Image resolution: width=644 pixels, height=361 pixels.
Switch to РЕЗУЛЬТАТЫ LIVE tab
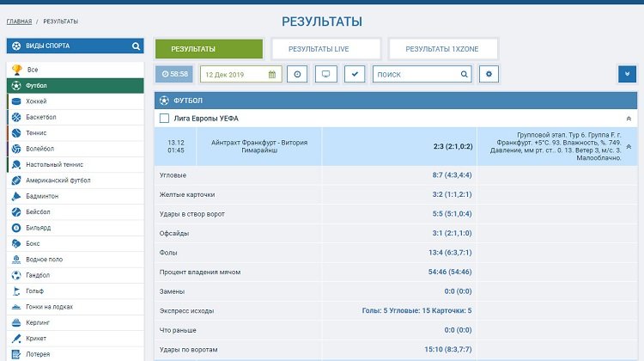[326, 49]
